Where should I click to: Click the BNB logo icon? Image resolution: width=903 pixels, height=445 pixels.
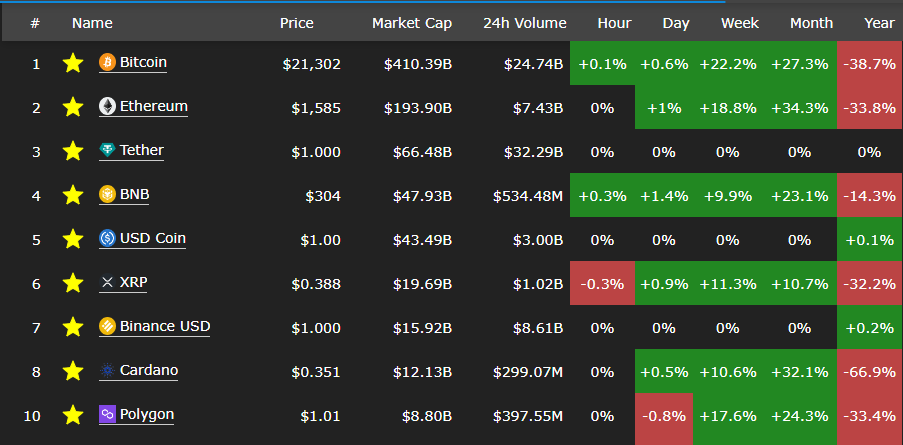(107, 195)
